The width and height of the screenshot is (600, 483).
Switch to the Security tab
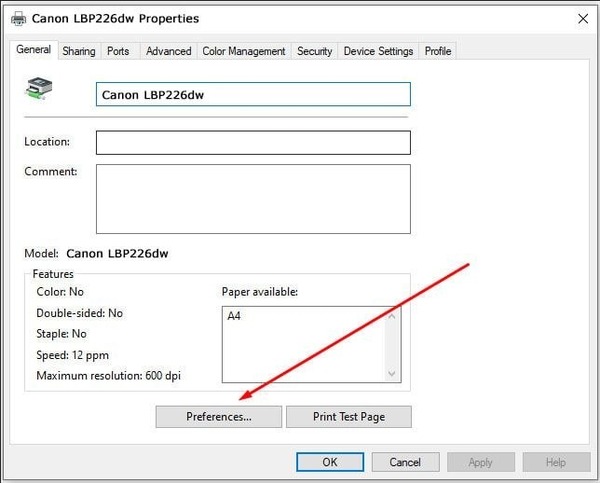coord(315,51)
